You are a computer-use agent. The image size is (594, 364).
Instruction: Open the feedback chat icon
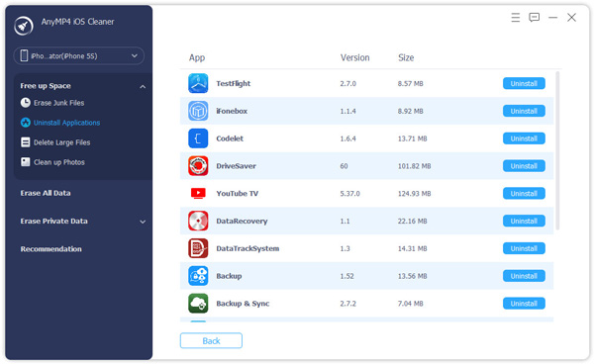[x=535, y=18]
